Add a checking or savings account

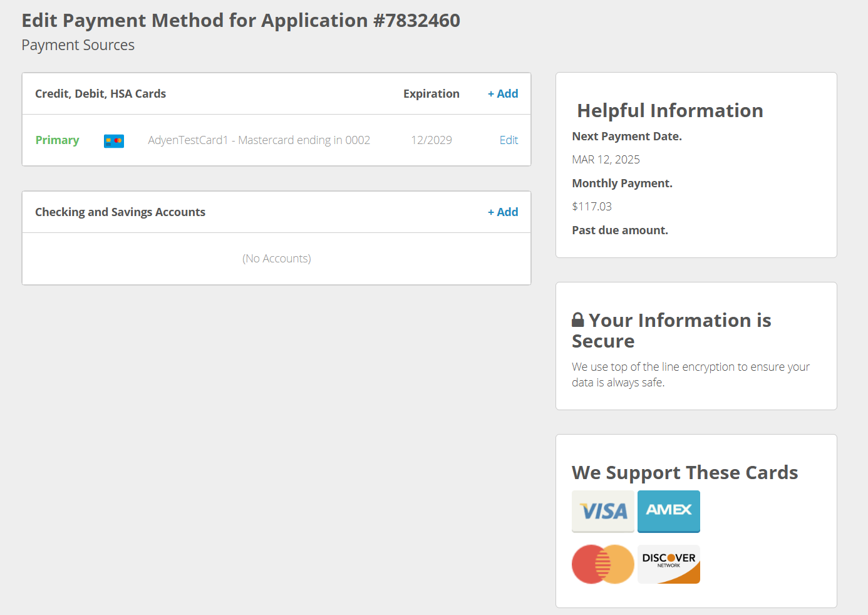[x=503, y=212]
